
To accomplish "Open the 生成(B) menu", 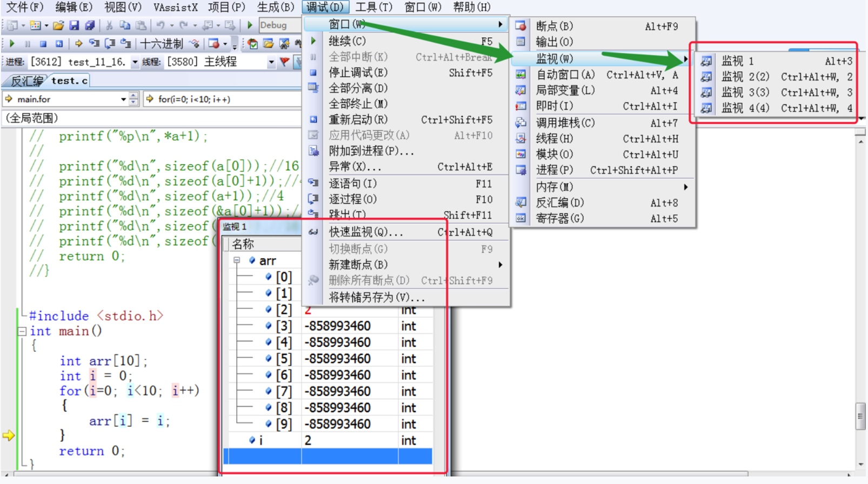I will 276,7.
